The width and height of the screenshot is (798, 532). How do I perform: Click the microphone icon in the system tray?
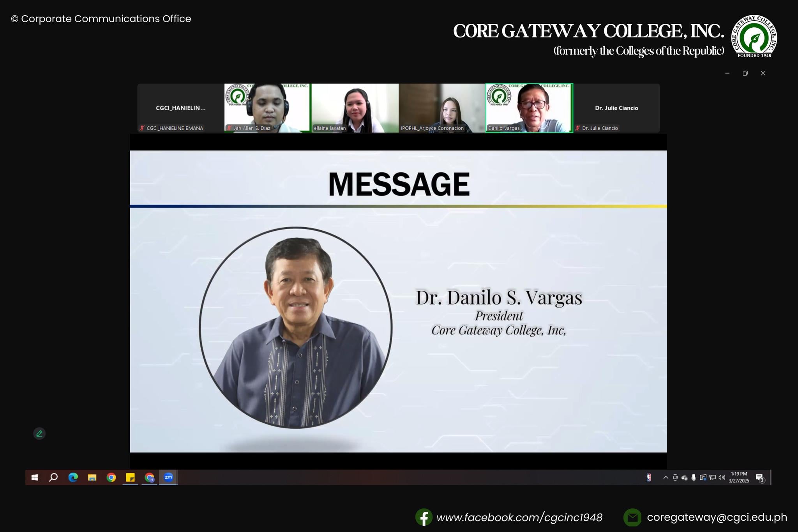tap(694, 477)
